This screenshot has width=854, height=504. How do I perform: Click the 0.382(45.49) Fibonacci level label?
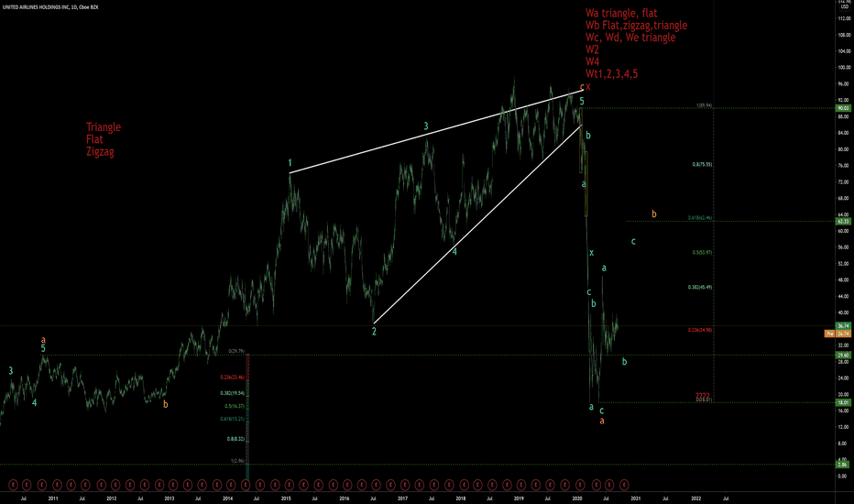click(x=700, y=287)
